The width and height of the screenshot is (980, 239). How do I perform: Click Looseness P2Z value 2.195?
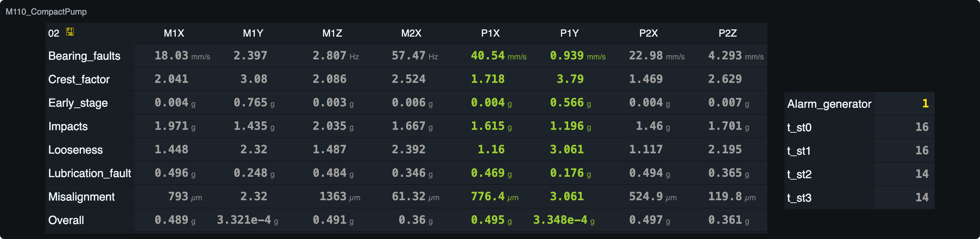point(725,149)
